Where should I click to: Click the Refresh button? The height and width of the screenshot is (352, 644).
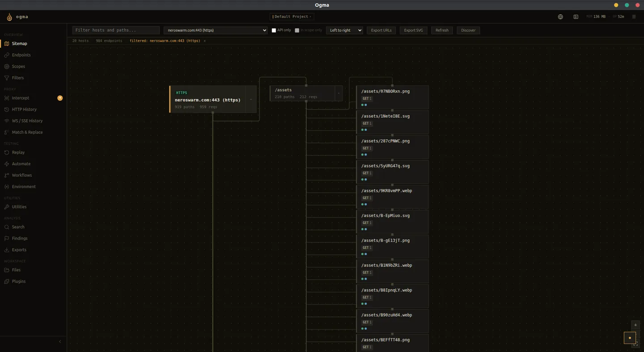tap(442, 30)
